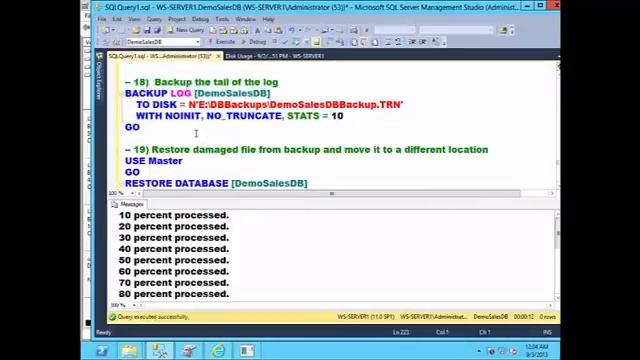Save the current query file
The image size is (640, 360).
click(147, 30)
